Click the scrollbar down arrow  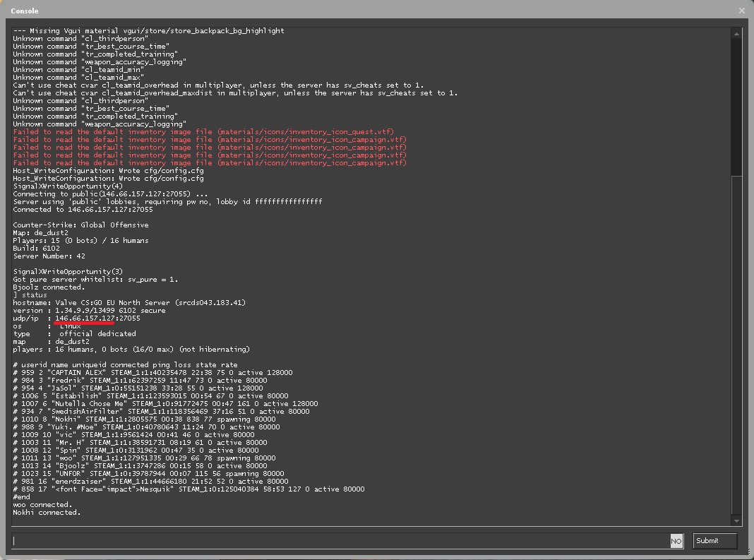tap(736, 520)
